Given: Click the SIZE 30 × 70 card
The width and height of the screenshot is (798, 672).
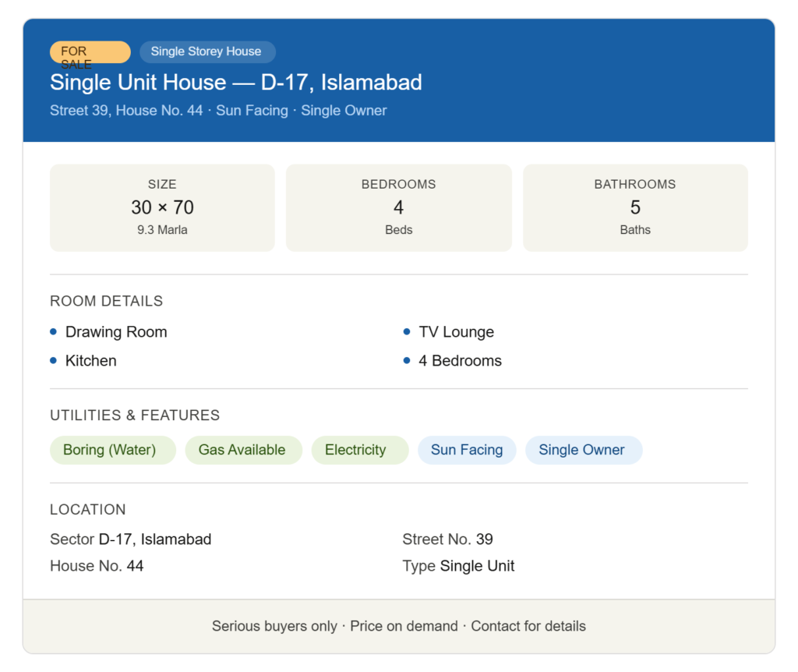Looking at the screenshot, I should point(162,207).
